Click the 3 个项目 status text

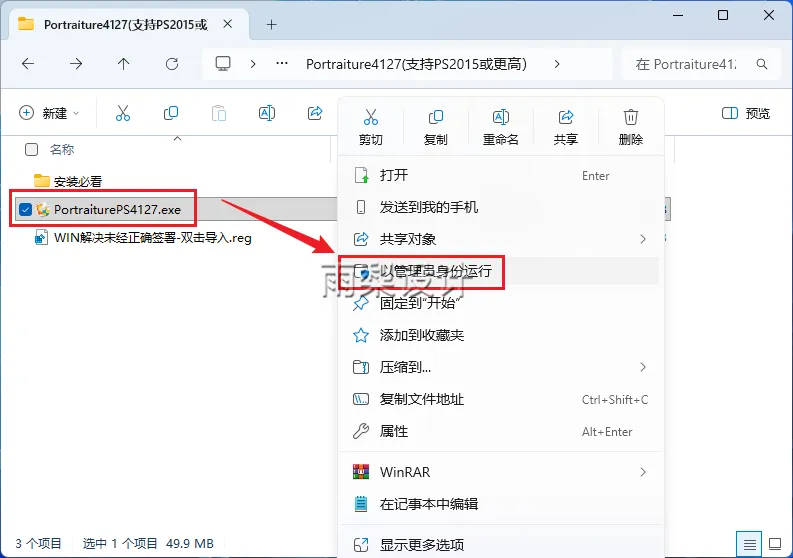tap(38, 543)
